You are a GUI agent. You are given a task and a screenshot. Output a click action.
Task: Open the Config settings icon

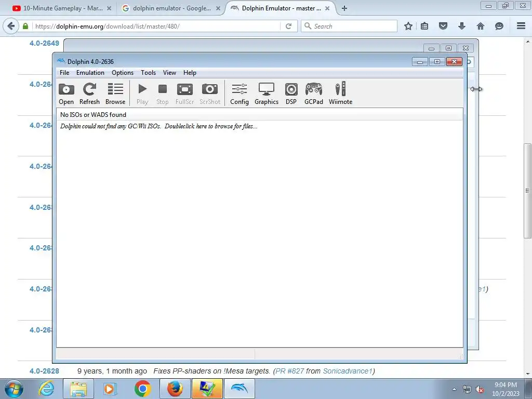point(240,94)
